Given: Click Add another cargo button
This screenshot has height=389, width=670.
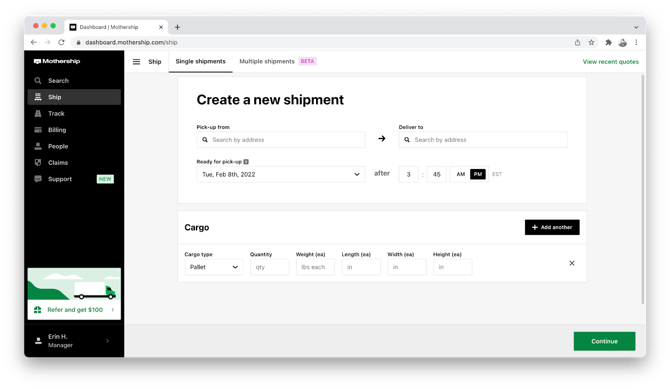Looking at the screenshot, I should point(552,227).
